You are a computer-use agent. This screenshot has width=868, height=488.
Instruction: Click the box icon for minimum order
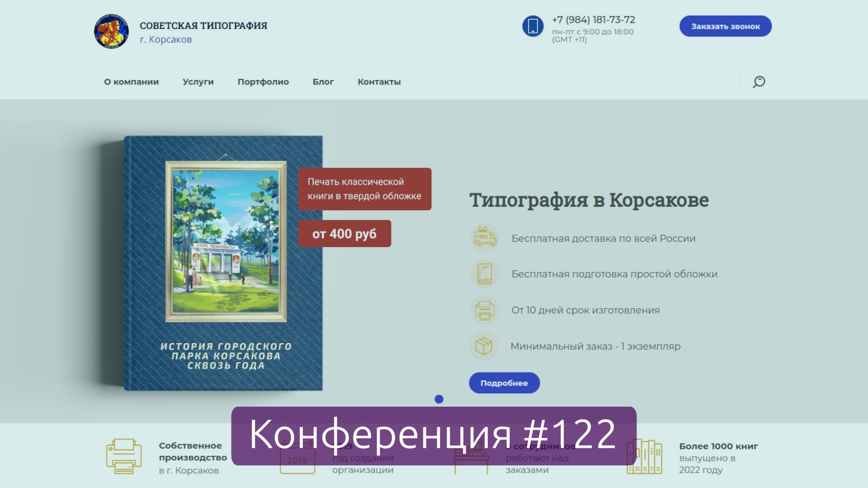484,346
